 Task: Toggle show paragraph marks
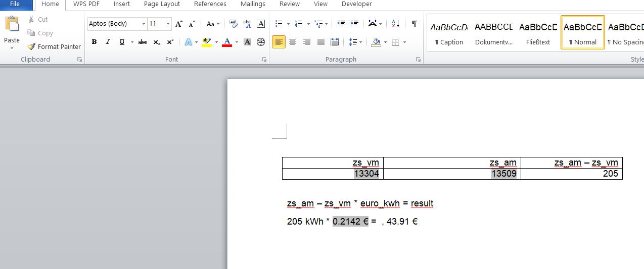[x=415, y=24]
